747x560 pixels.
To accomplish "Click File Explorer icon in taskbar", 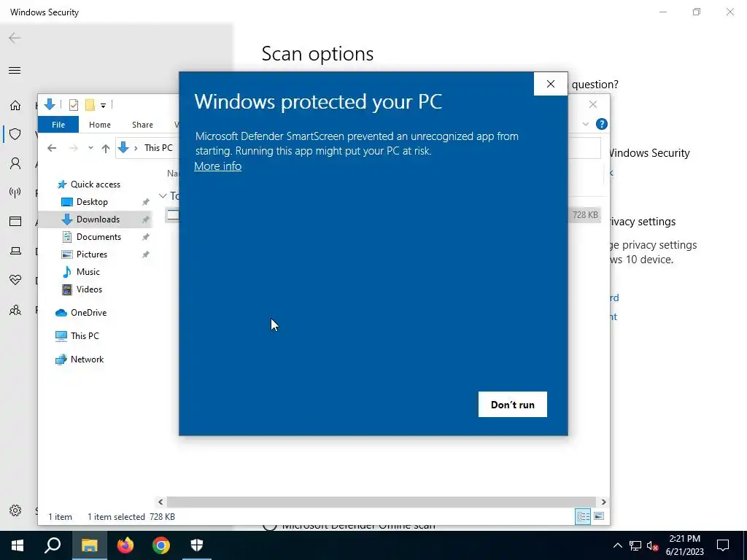I will [x=89, y=545].
